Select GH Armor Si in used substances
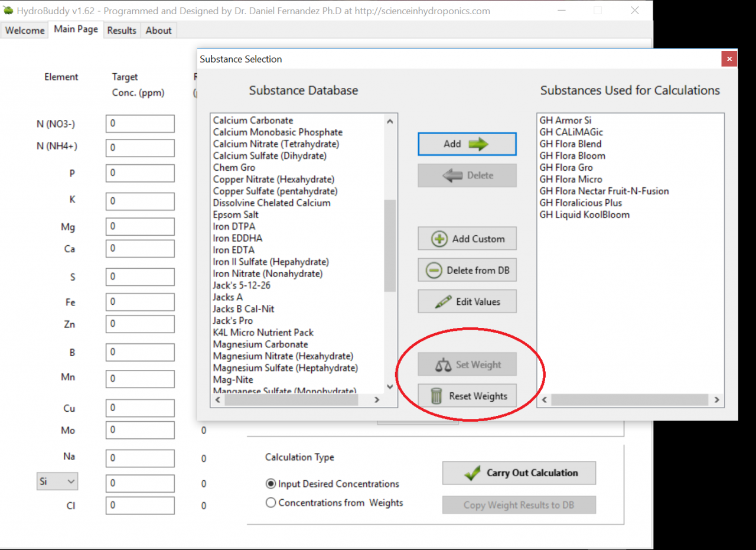 (x=565, y=121)
